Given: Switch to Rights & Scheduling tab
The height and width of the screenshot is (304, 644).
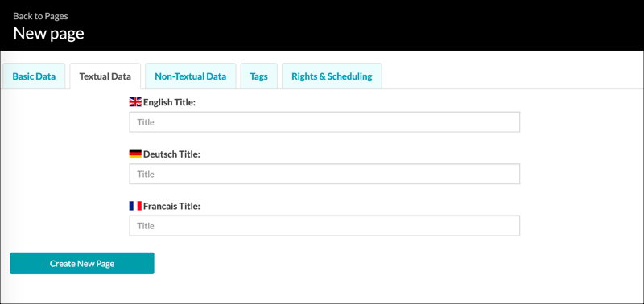Looking at the screenshot, I should (x=332, y=76).
